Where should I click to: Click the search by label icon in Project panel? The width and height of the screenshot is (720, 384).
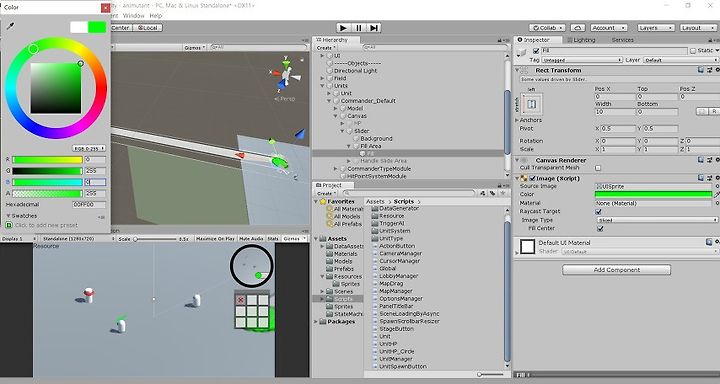(x=493, y=193)
